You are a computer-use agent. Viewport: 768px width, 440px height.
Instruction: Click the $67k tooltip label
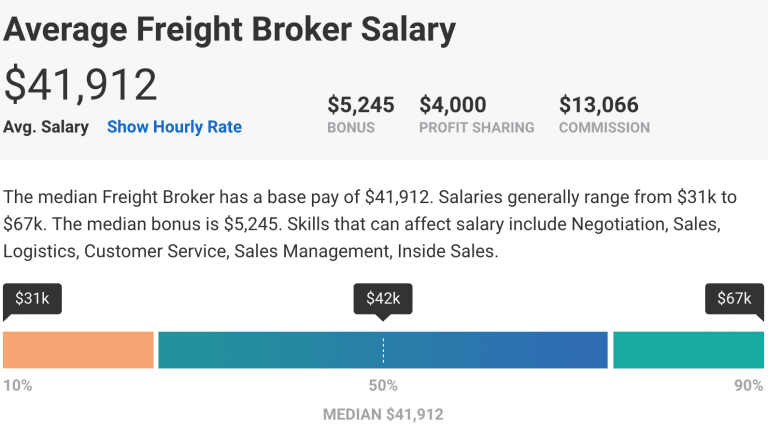734,298
